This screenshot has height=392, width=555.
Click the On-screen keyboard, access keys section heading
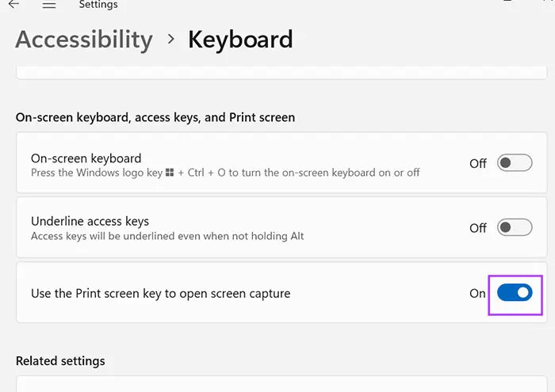(155, 117)
